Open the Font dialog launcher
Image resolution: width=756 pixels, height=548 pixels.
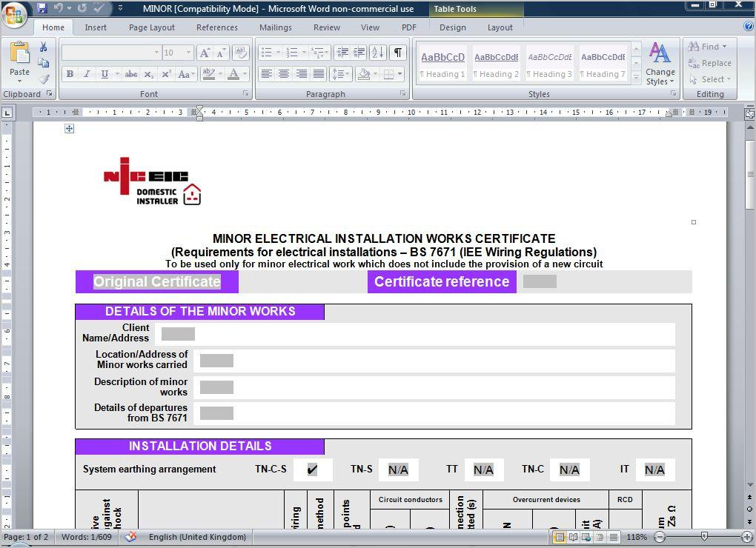tap(245, 93)
